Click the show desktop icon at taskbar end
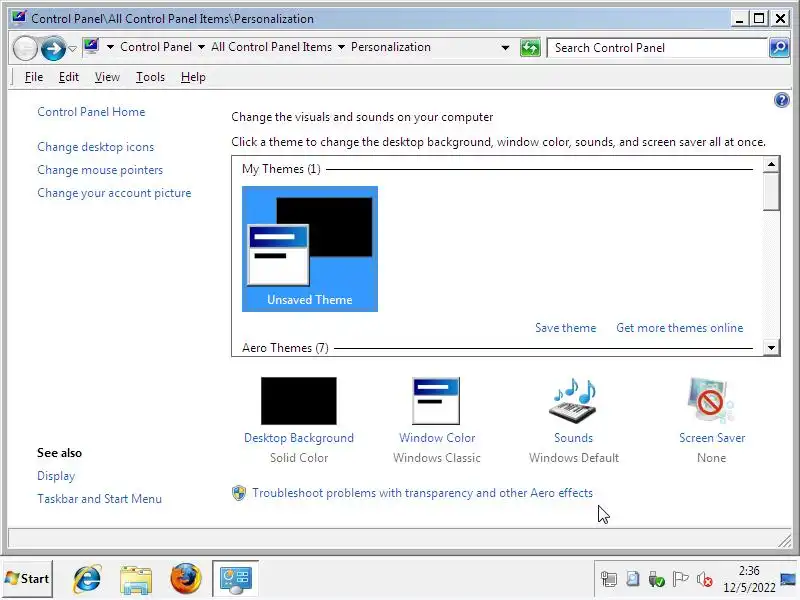The width and height of the screenshot is (800, 600). click(x=788, y=579)
